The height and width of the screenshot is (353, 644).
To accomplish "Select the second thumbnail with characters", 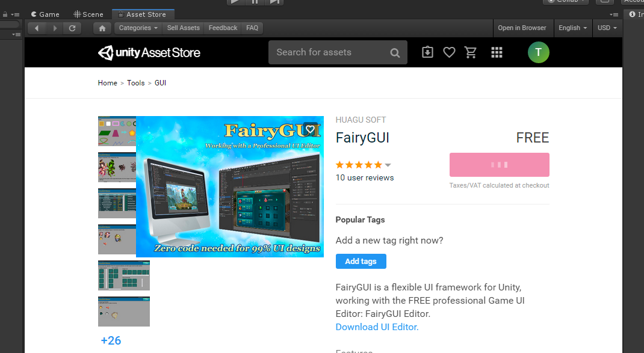I will coord(117,167).
